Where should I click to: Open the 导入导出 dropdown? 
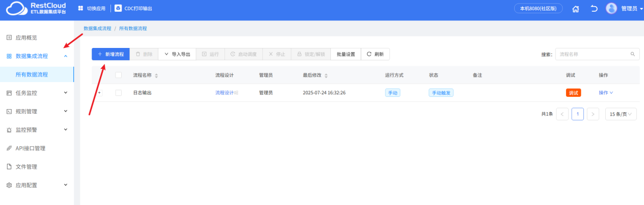point(177,54)
